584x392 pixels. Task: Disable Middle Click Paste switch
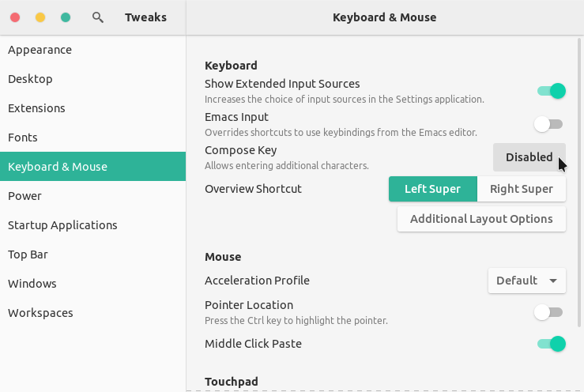[x=551, y=344]
